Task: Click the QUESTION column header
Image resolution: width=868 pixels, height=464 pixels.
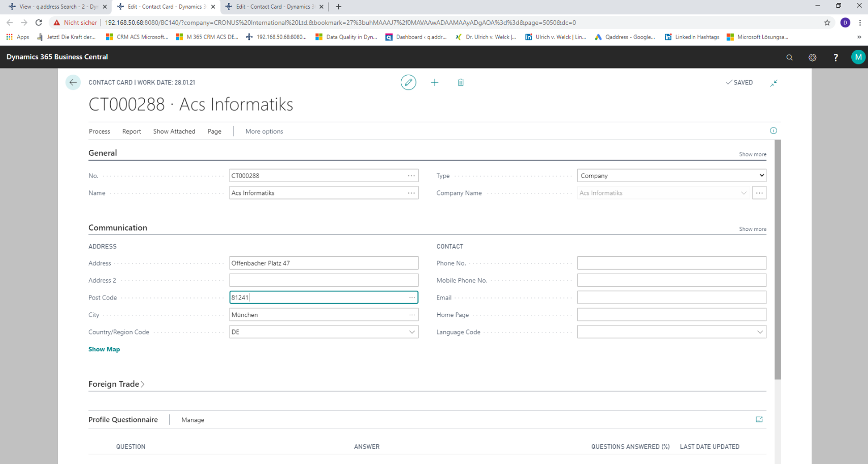Action: click(x=131, y=447)
